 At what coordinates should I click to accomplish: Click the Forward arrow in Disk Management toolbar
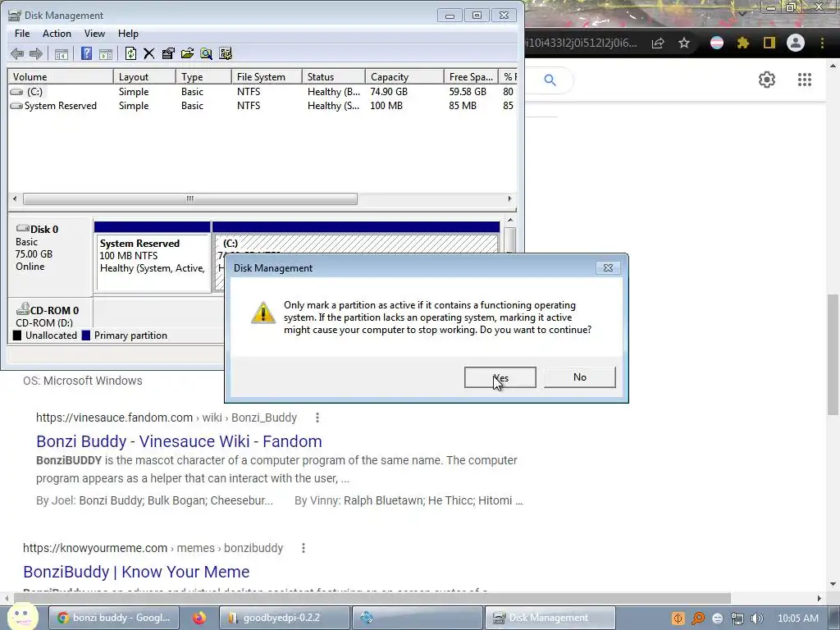tap(36, 53)
